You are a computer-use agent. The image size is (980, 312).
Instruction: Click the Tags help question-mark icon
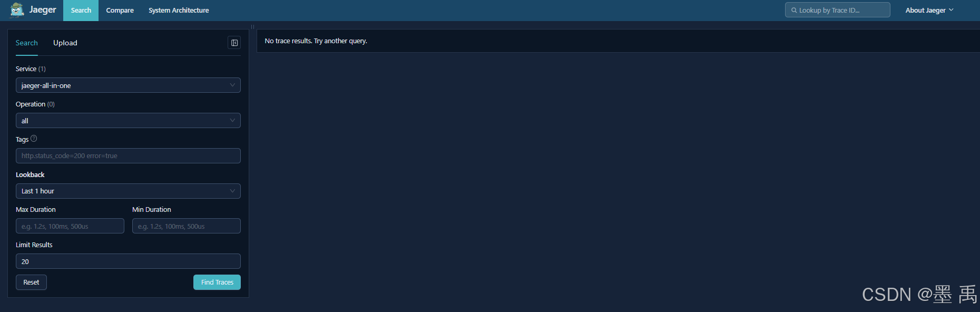[34, 139]
